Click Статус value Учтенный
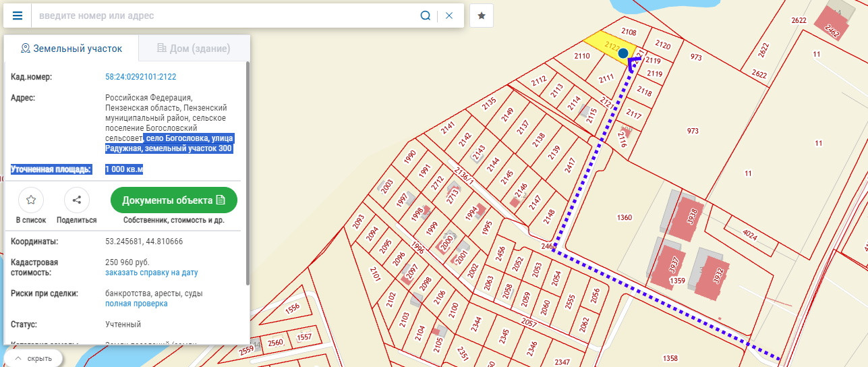 pyautogui.click(x=123, y=324)
